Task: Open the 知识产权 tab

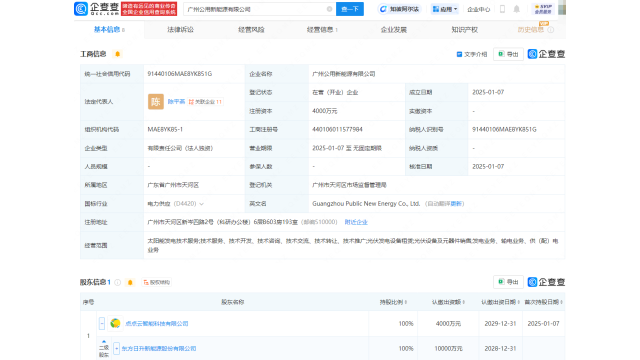Action: [x=464, y=30]
